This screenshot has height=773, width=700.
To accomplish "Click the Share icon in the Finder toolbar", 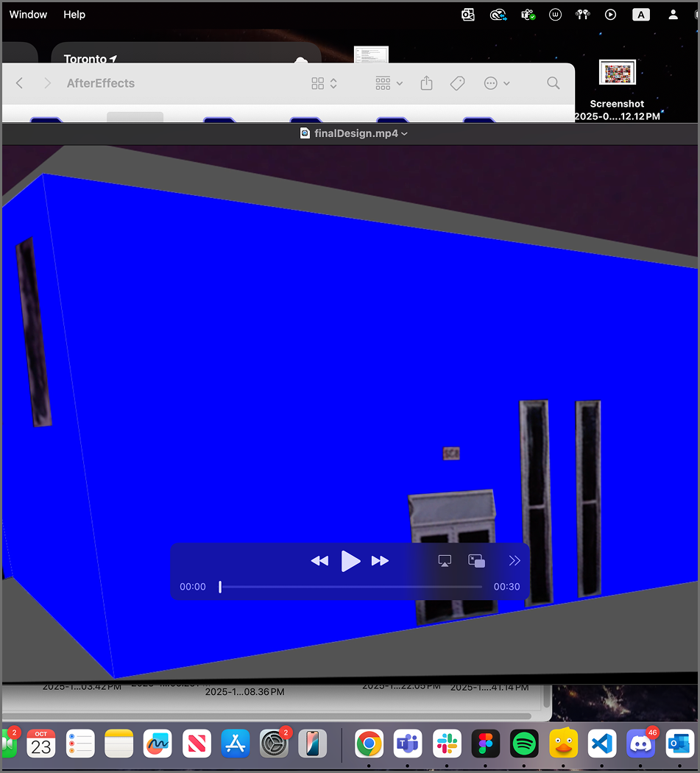I will point(425,83).
